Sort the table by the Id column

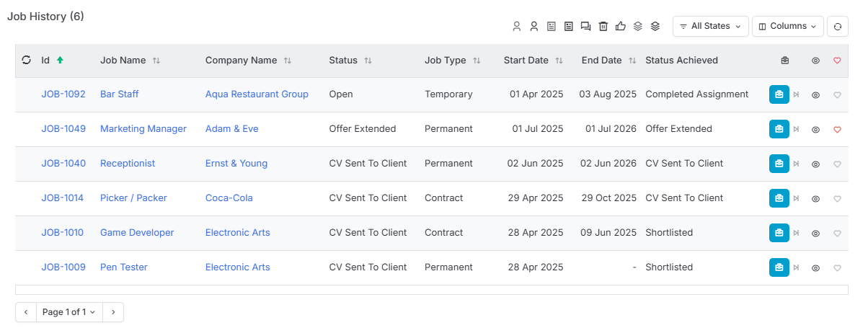click(x=52, y=61)
